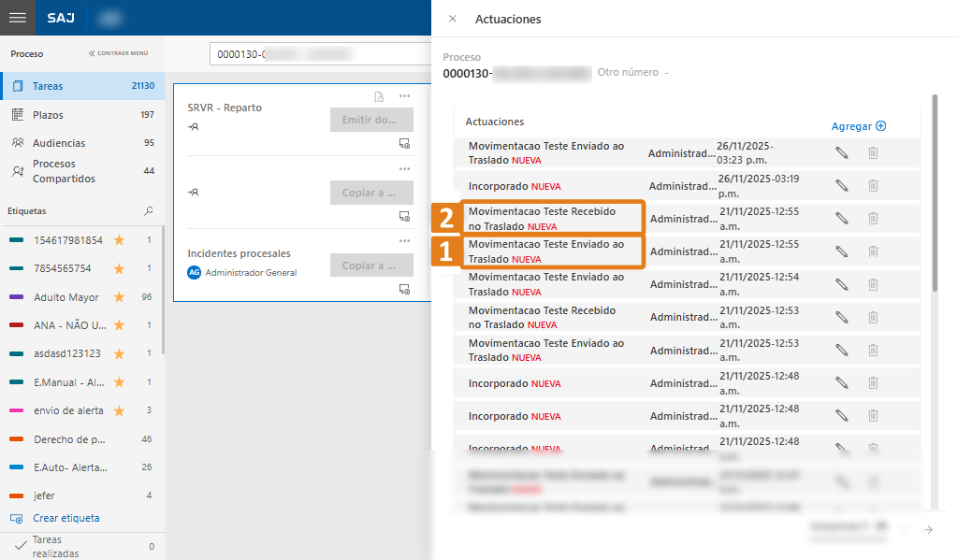Click the document icon on SRVR - Reparto card
958x560 pixels.
[379, 96]
